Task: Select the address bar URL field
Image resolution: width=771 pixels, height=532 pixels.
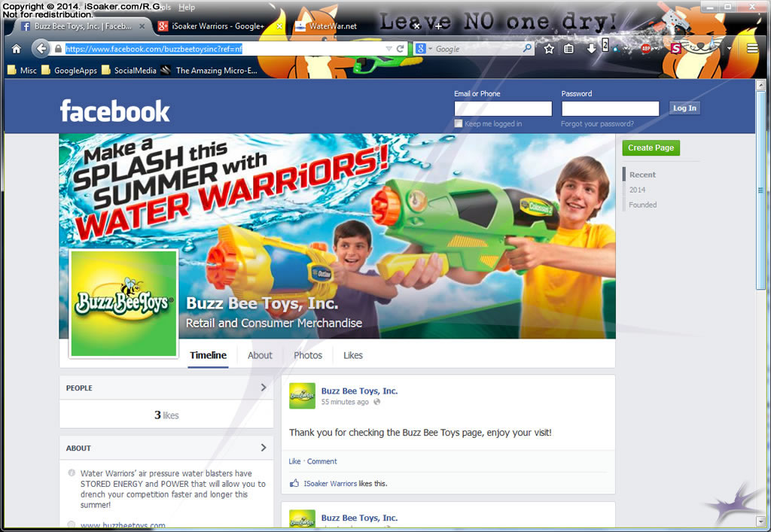Action: (x=223, y=49)
